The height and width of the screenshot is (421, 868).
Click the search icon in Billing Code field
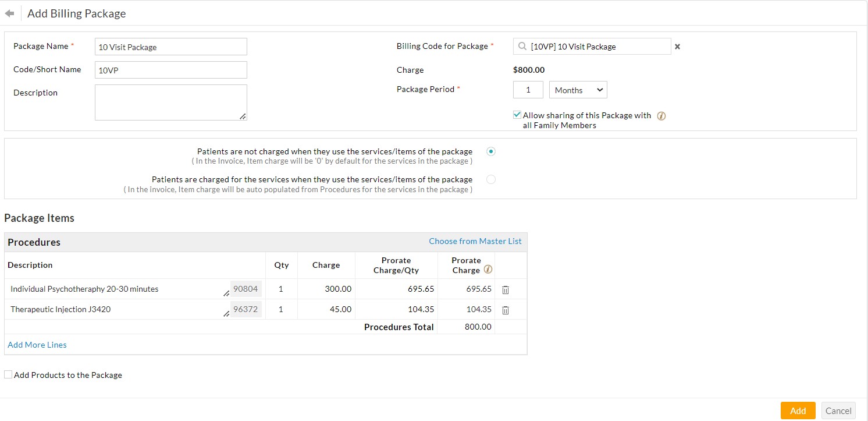coord(522,46)
